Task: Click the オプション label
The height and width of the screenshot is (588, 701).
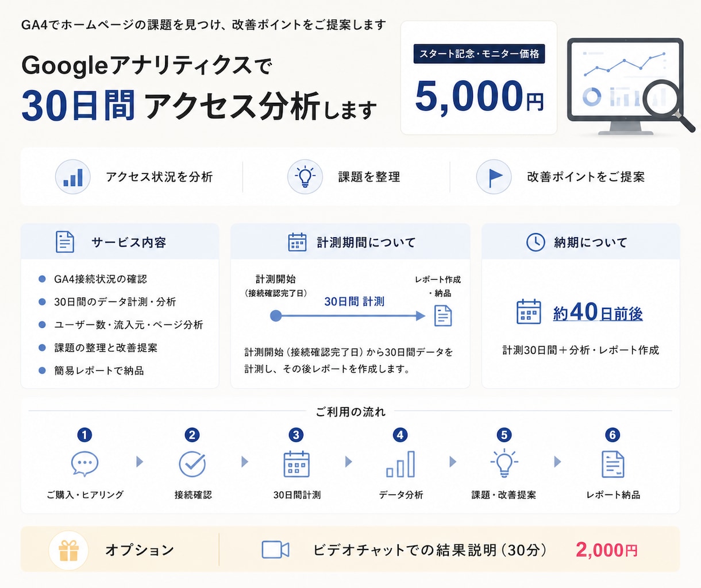Action: click(140, 550)
